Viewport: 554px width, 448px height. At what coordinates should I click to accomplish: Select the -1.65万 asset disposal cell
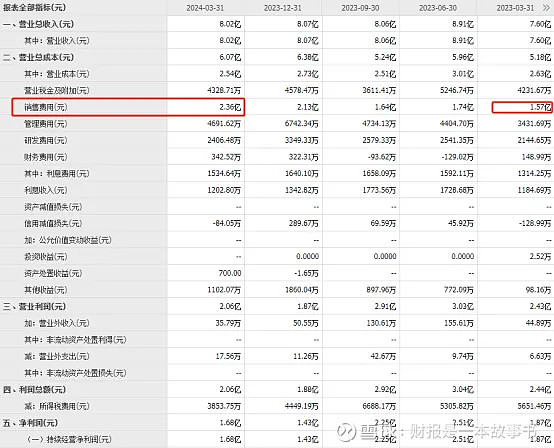click(306, 273)
